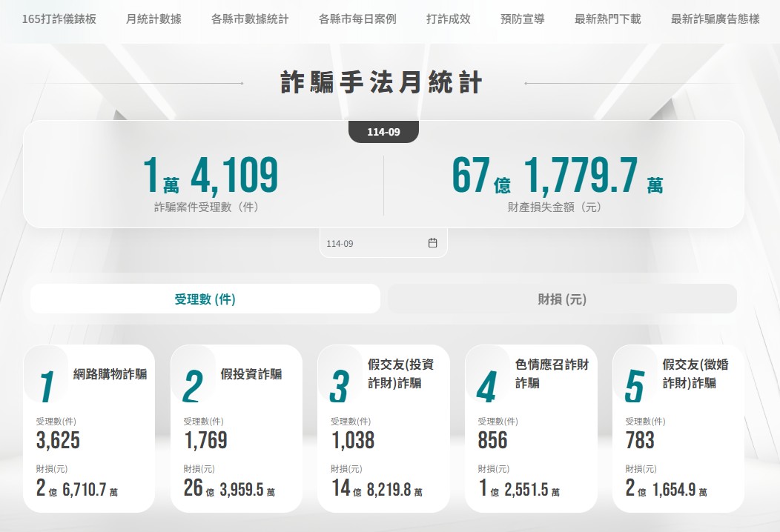Open the rank 1 網路購物詐騙 card
Viewport: 780px width, 532px height.
pos(89,428)
